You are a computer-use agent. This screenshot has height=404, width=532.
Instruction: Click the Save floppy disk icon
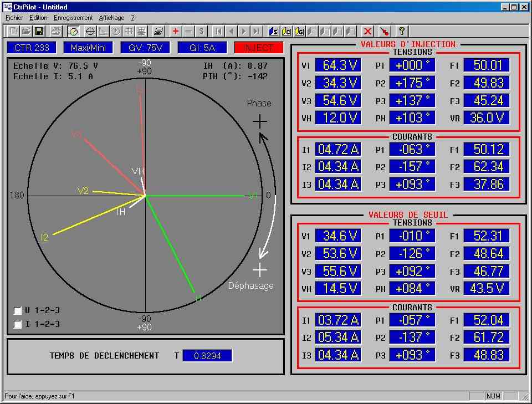click(39, 32)
